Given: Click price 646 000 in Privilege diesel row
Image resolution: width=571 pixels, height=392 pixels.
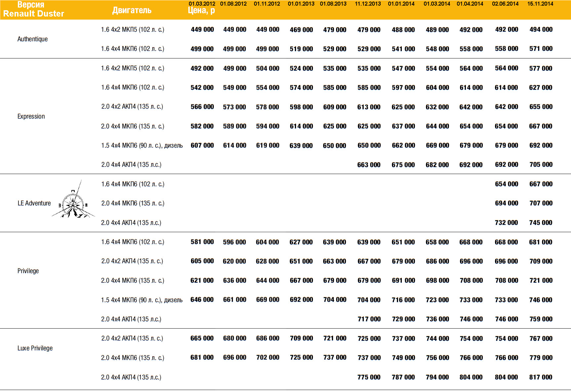Looking at the screenshot, I should (202, 300).
